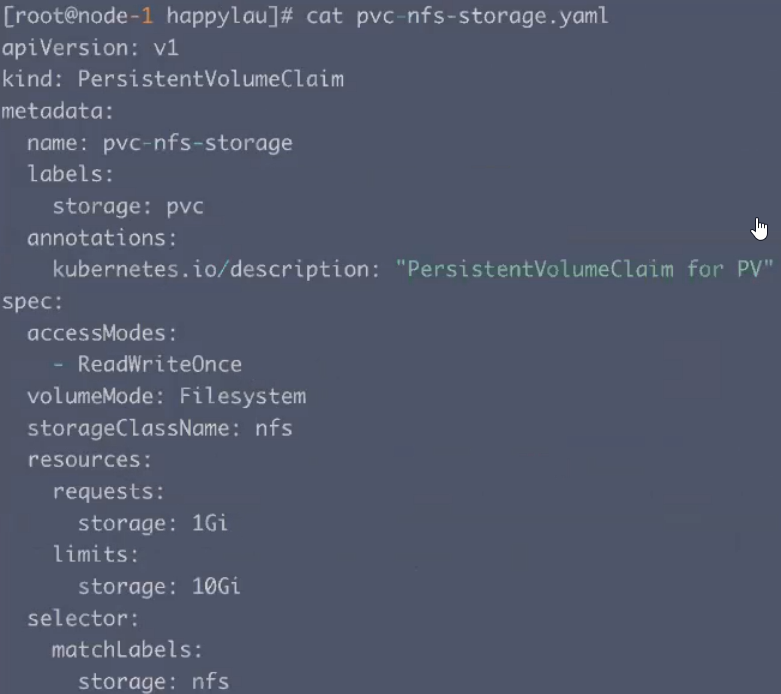The image size is (781, 694).
Task: Click the storage: pvc label line
Action: point(129,207)
